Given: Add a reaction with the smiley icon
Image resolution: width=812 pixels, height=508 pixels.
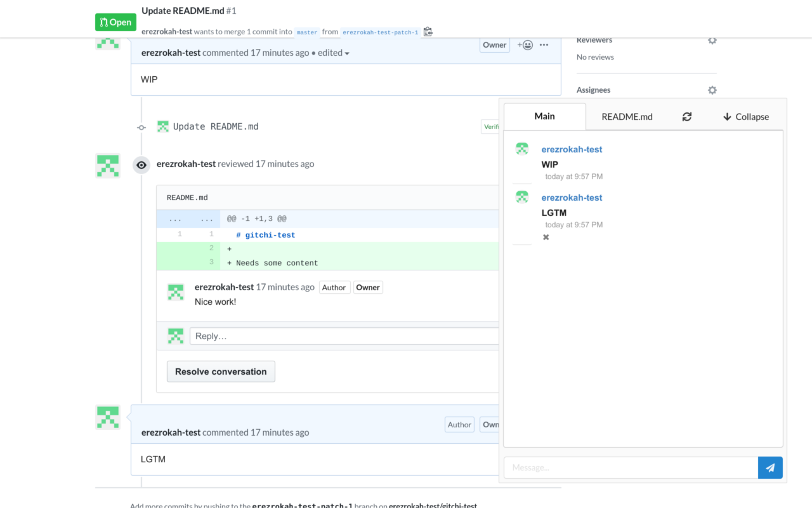Looking at the screenshot, I should point(525,45).
